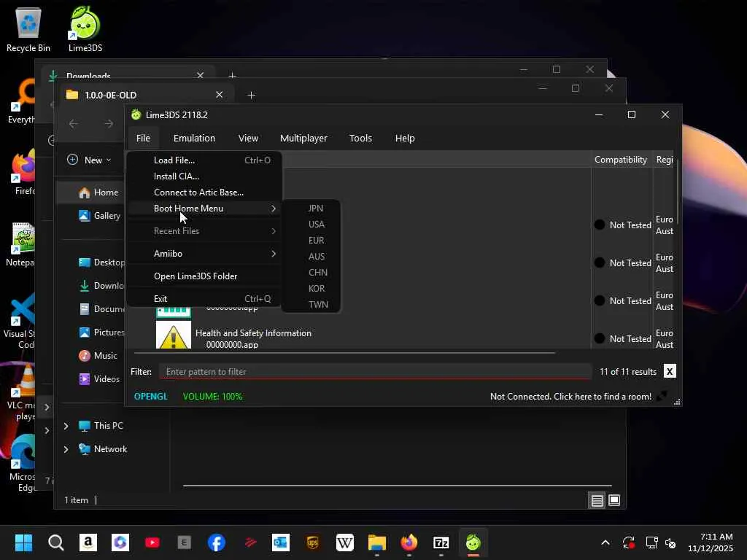Switch Explorer to details view layout
The width and height of the screenshot is (747, 560).
coord(597,500)
